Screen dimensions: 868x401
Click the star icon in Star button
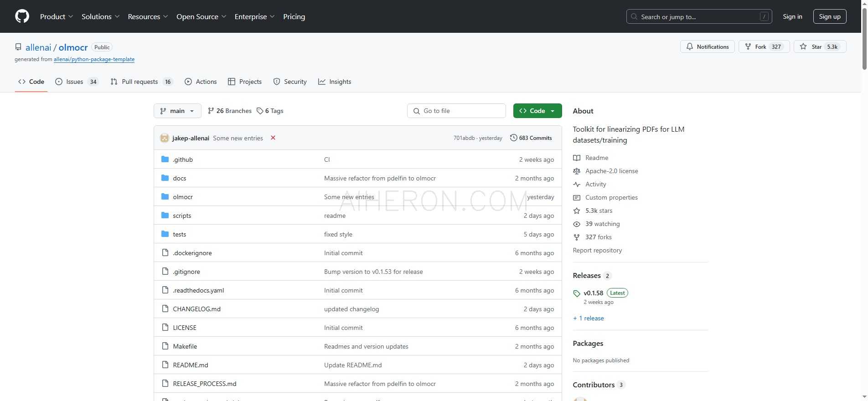(x=803, y=46)
